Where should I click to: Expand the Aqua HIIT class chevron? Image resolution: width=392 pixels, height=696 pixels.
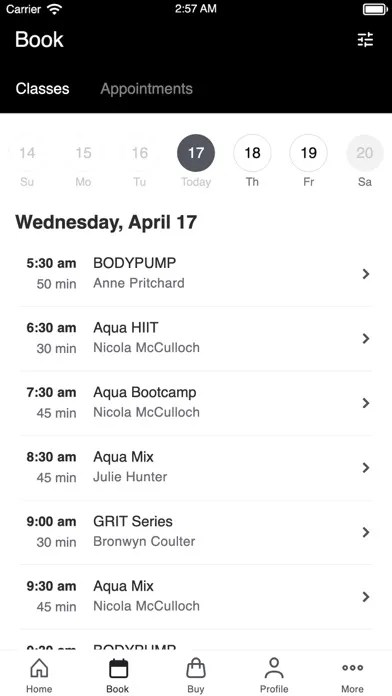[366, 339]
